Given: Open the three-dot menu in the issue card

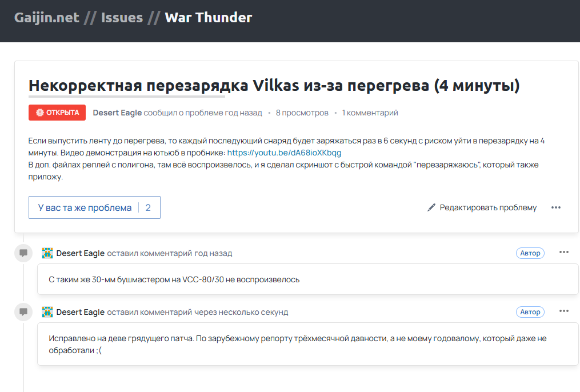Looking at the screenshot, I should 556,207.
